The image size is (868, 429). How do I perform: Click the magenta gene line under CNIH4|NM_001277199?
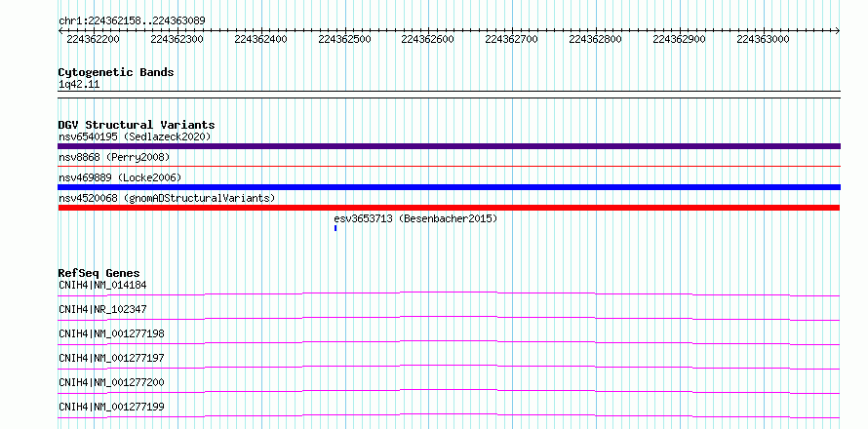tap(449, 415)
